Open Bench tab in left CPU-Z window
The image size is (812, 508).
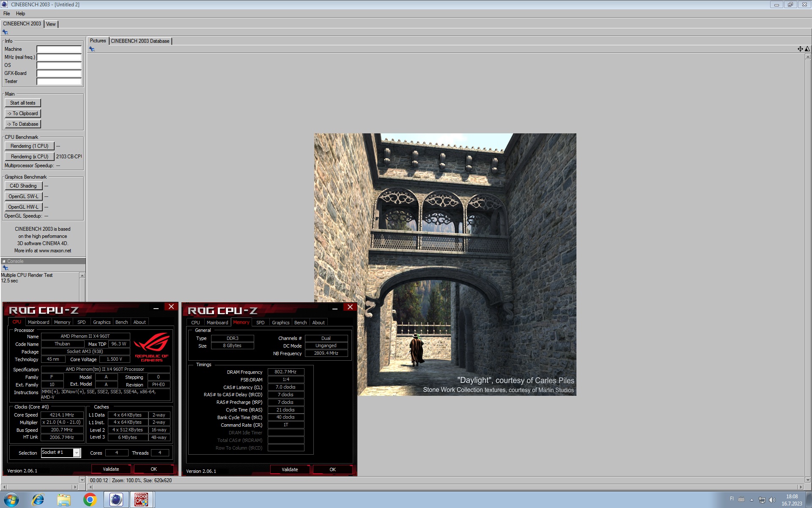pos(122,322)
